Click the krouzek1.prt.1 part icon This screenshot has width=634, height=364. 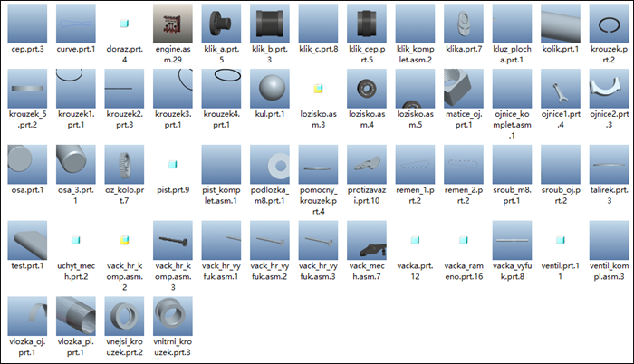pos(75,89)
